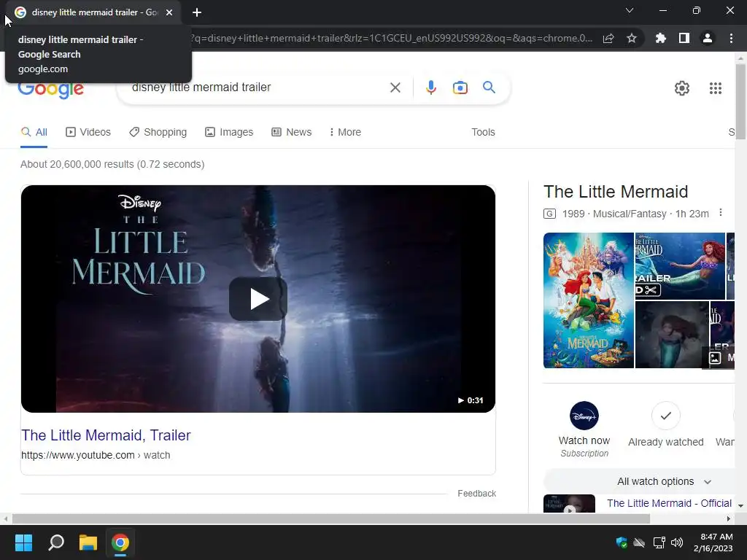Open Google Lens camera search icon
The width and height of the screenshot is (747, 560).
pyautogui.click(x=460, y=87)
